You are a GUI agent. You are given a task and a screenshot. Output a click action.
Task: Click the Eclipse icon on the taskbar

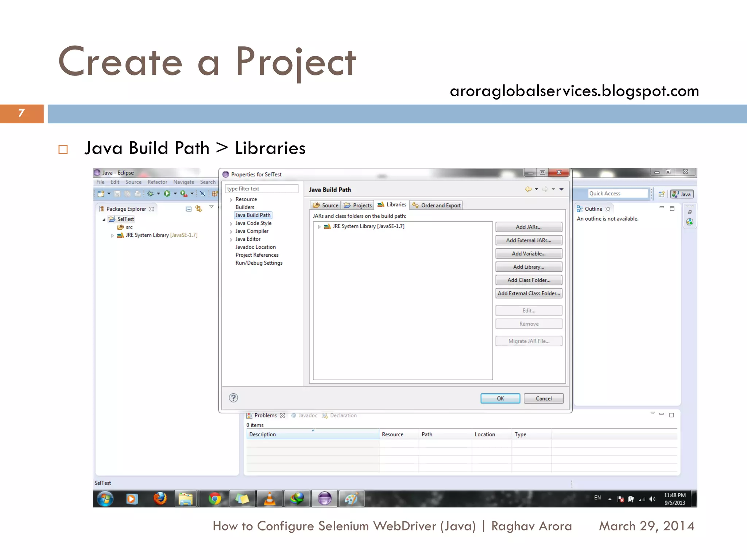[324, 498]
